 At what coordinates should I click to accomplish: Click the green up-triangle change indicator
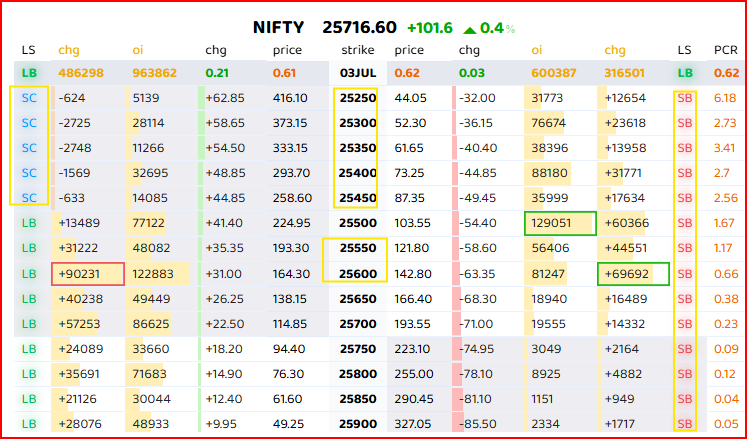pyautogui.click(x=469, y=30)
